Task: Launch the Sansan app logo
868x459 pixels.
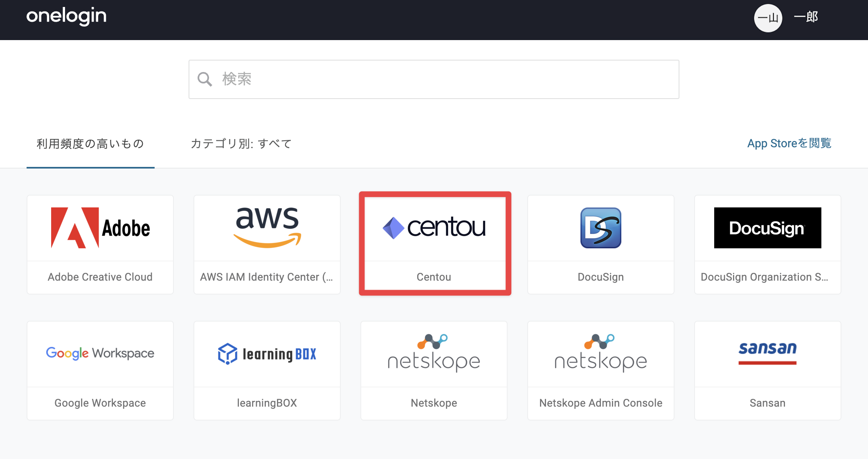Action: point(768,353)
